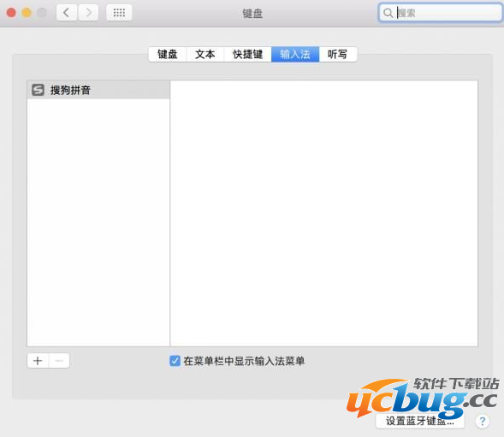The height and width of the screenshot is (437, 504).
Task: Click the yellow minimize window button
Action: coord(27,13)
